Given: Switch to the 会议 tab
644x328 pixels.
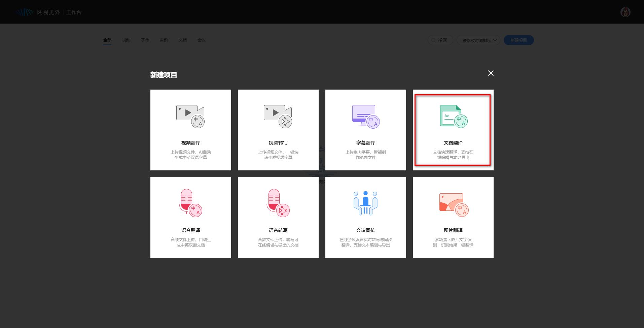Looking at the screenshot, I should [202, 40].
